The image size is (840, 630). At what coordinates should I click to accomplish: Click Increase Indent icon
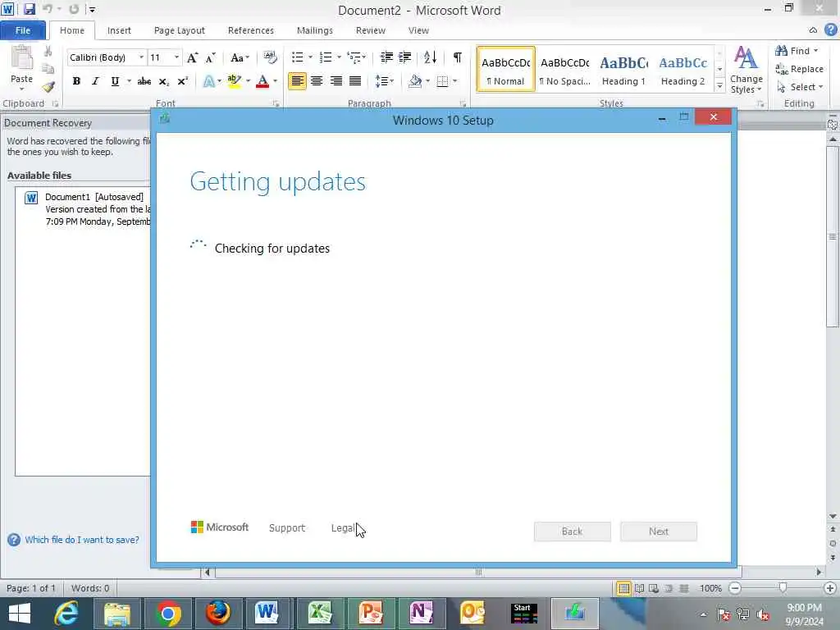405,57
